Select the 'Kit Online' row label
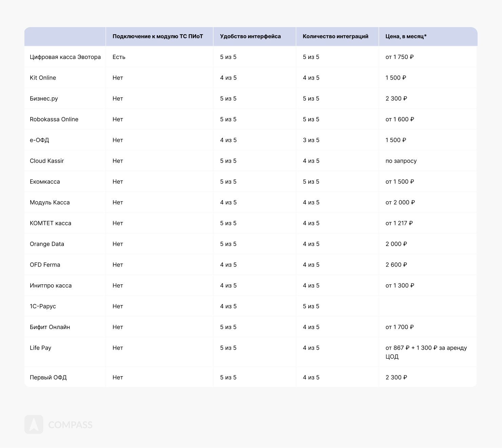The image size is (502, 448). point(43,78)
